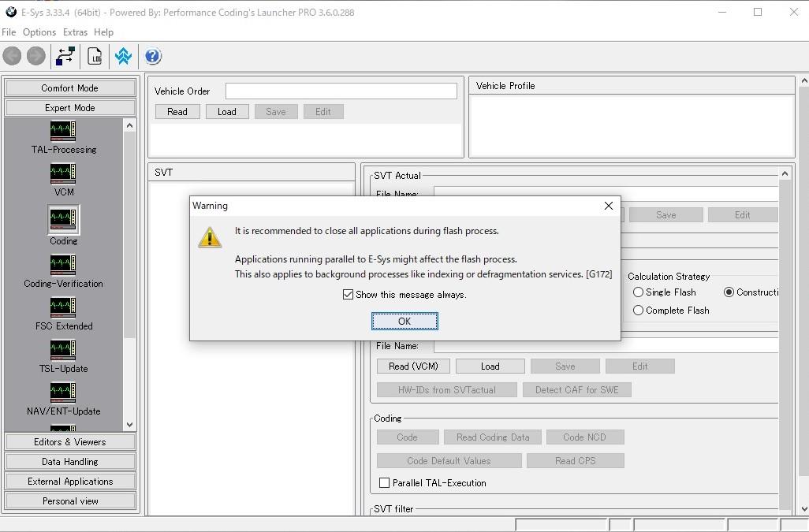Open the Help menu
This screenshot has height=532, width=809.
click(x=104, y=32)
